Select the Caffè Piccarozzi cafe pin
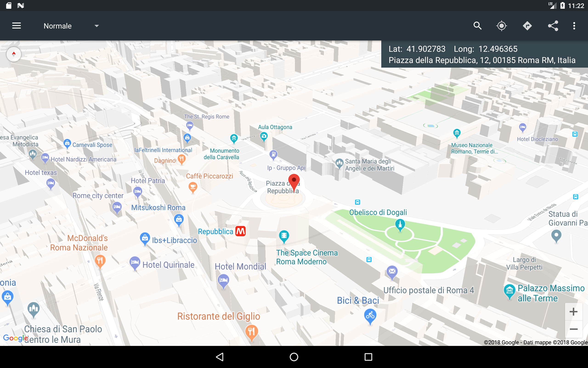588x368 pixels. [193, 188]
